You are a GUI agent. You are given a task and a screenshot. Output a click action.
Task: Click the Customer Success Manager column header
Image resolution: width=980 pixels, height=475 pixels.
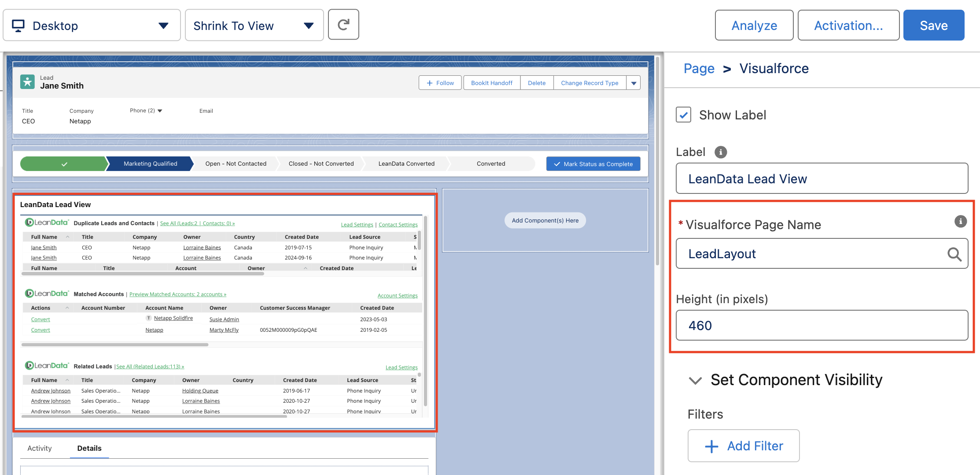pyautogui.click(x=295, y=308)
